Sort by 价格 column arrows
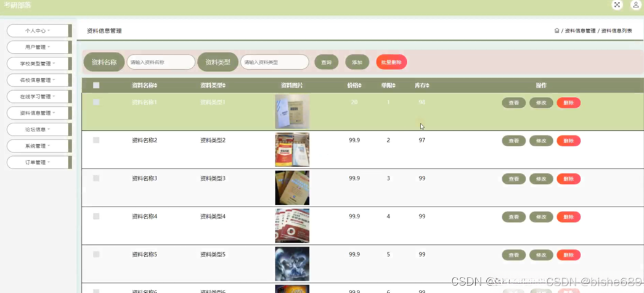Viewport: 644px width, 293px height. (360, 86)
